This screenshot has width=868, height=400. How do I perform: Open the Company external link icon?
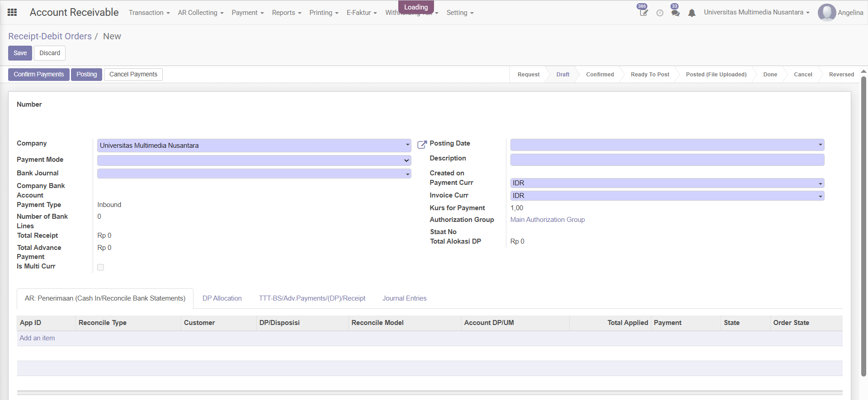[422, 145]
